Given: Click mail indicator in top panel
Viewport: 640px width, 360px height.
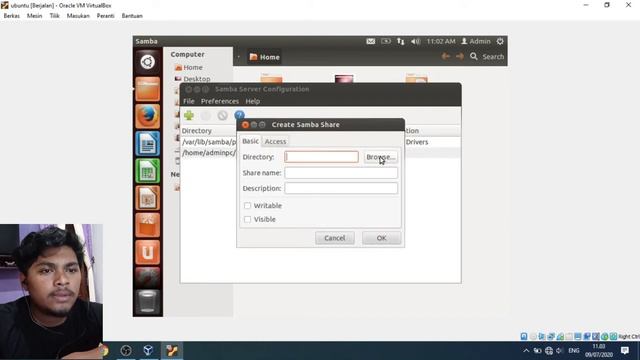Looking at the screenshot, I should coord(371,41).
